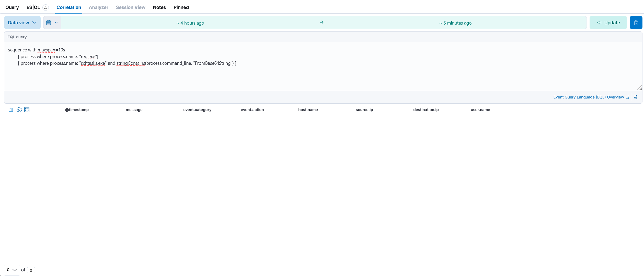This screenshot has width=644, height=276.
Task: Toggle full screen view icon
Action: coord(27,110)
